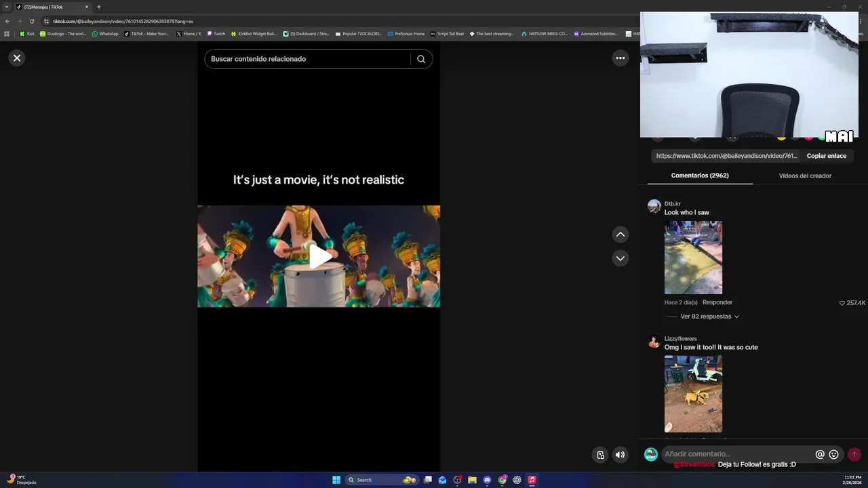Open Task View on the taskbar
Image resolution: width=868 pixels, height=488 pixels.
(428, 480)
